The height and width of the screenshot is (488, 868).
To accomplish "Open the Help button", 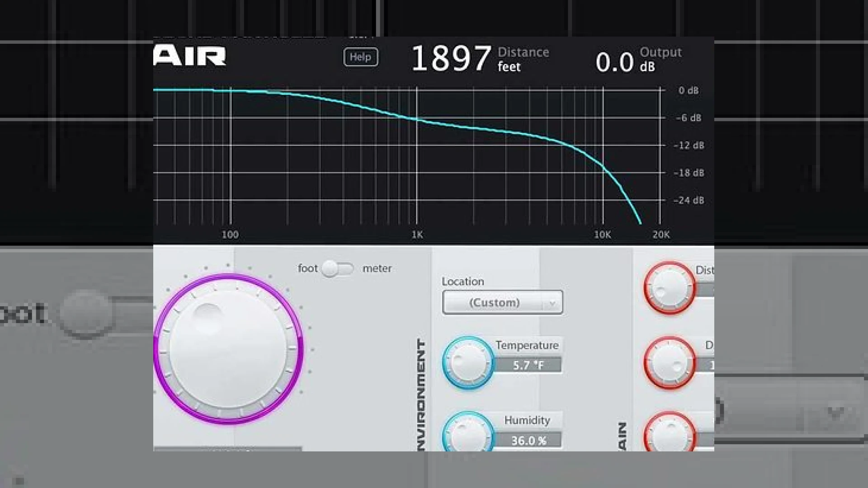I will click(x=360, y=57).
